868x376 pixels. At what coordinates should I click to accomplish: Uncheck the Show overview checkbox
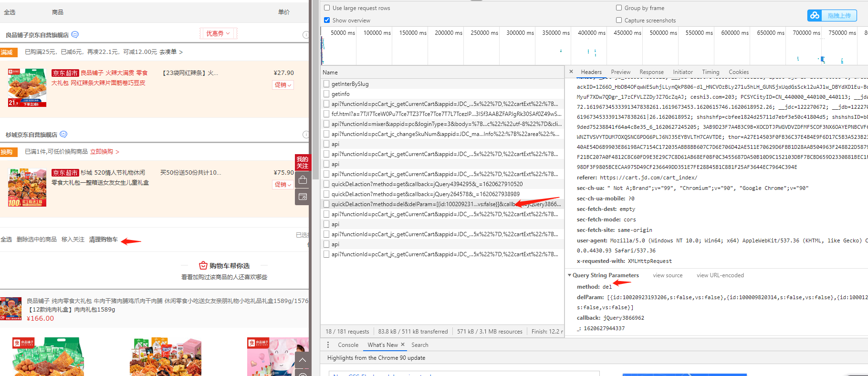click(x=327, y=20)
